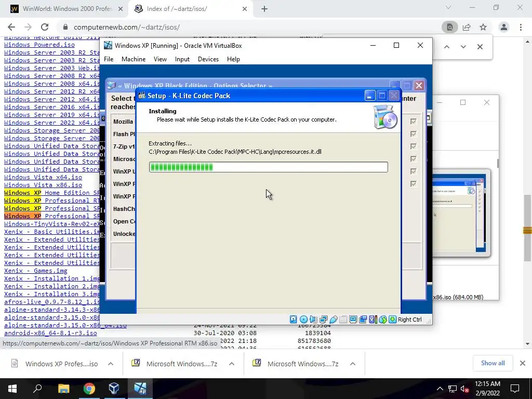Go back in Chrome history
Image resolution: width=532 pixels, height=399 pixels.
[x=11, y=27]
